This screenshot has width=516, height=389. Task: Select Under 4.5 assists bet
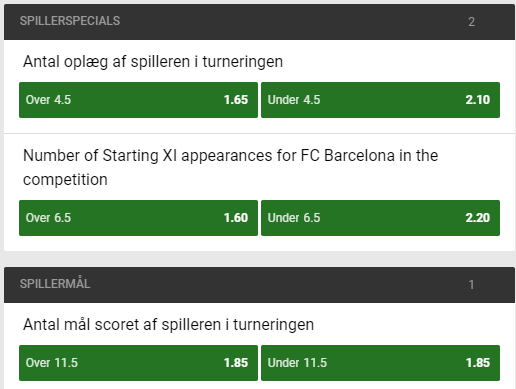click(x=380, y=100)
